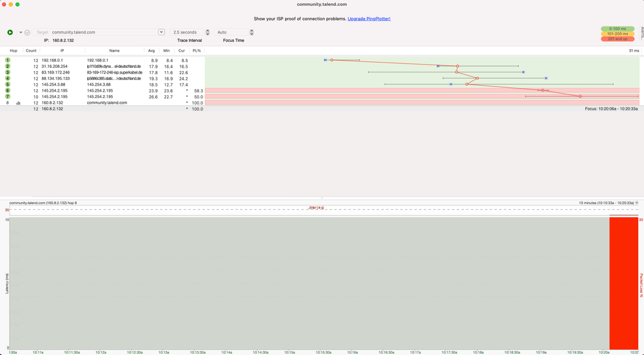
Task: Click the green hop 7 badge
Action: [7, 97]
